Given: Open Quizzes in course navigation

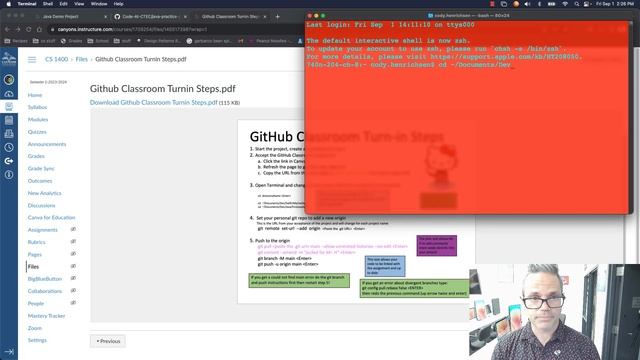Looking at the screenshot, I should (37, 132).
